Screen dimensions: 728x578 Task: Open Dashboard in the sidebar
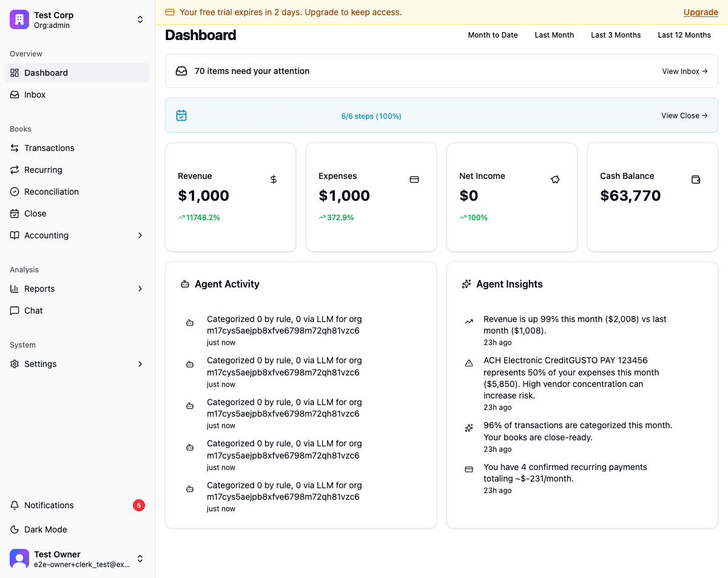tap(78, 73)
